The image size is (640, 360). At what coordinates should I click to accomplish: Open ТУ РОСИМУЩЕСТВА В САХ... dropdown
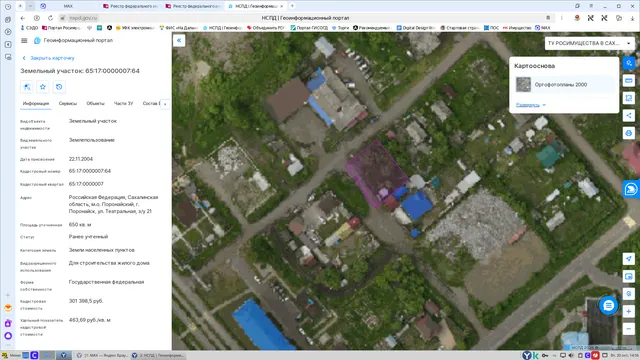tap(589, 43)
